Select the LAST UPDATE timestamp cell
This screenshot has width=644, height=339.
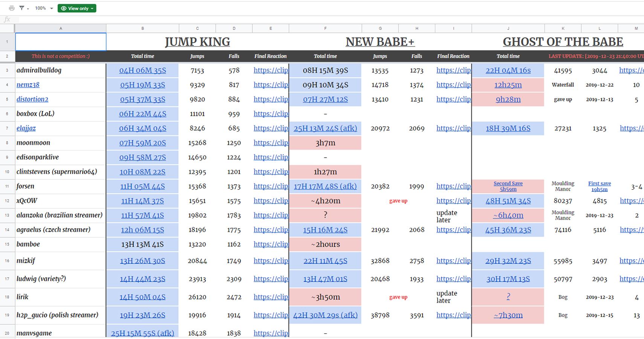596,56
